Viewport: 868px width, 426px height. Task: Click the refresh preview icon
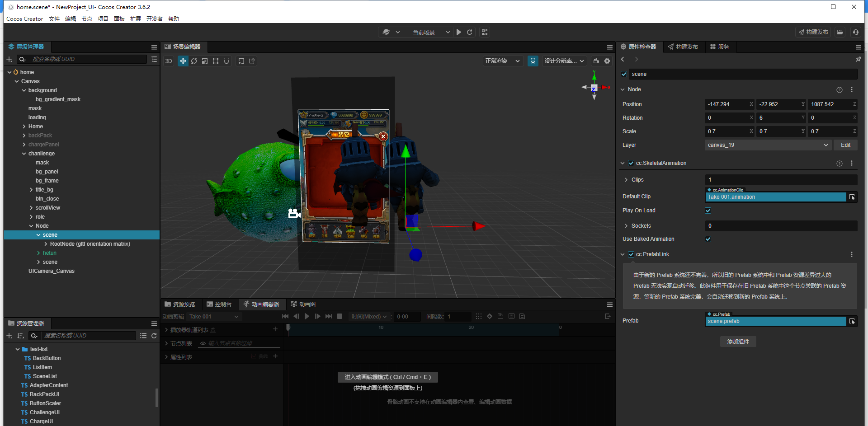pos(470,32)
